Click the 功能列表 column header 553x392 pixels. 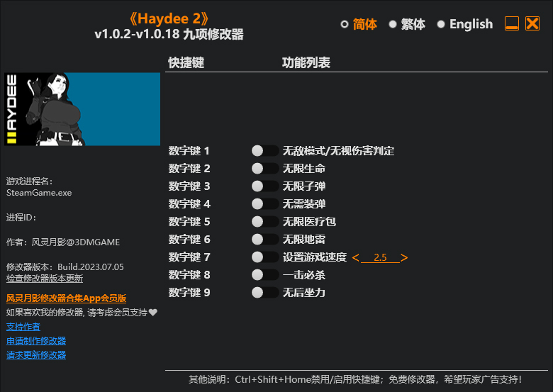[x=306, y=63]
